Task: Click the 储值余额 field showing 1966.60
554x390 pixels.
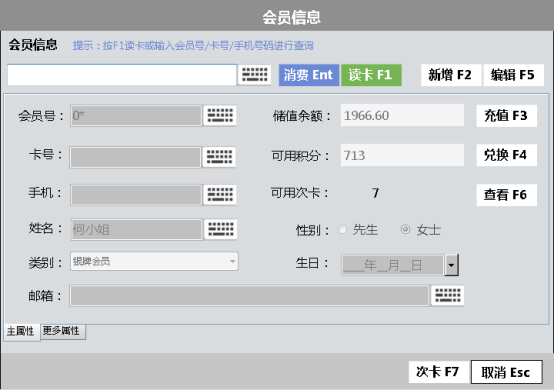Action: click(402, 115)
